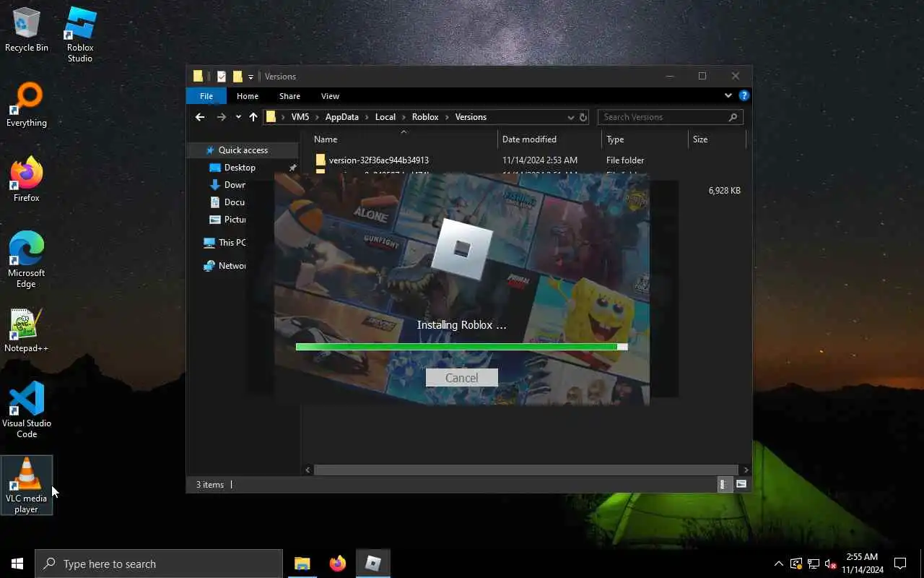924x578 pixels.
Task: Click the Explorer help question mark icon
Action: point(744,95)
